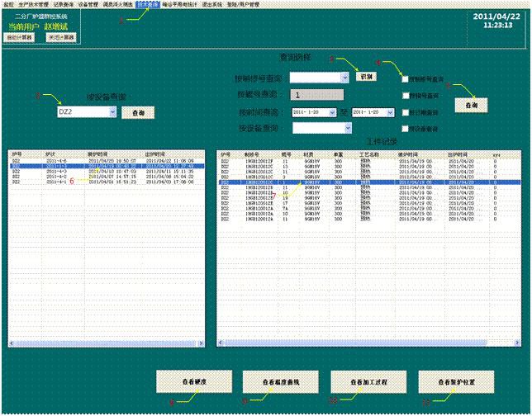Expand the 按设备查询 dropdown in query conditions
The height and width of the screenshot is (416, 532).
click(x=345, y=129)
